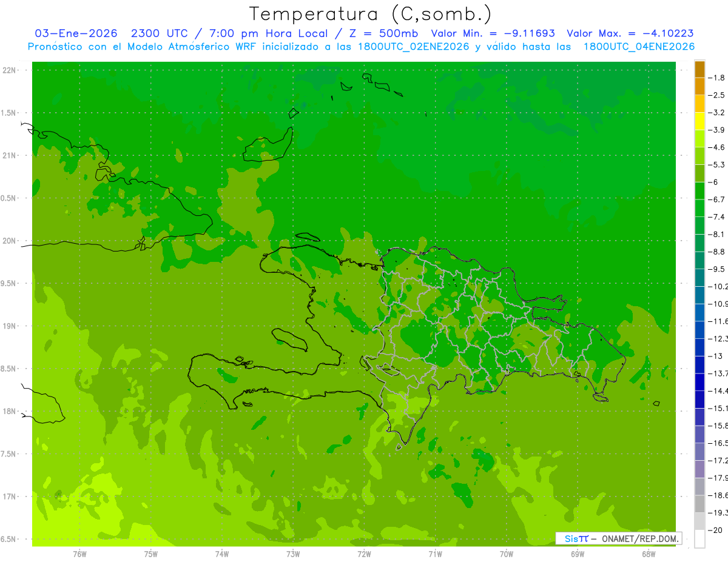
Task: Click the 74W longitude axis label
Action: [x=221, y=554]
